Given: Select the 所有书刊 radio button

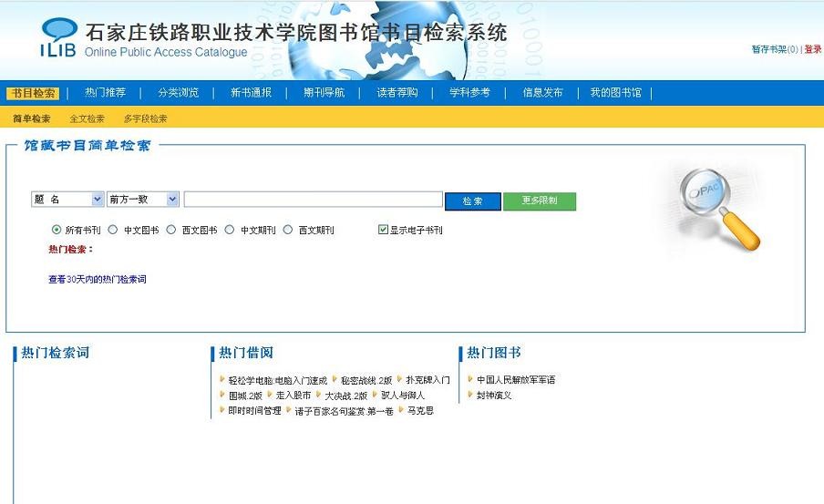Looking at the screenshot, I should pyautogui.click(x=57, y=230).
